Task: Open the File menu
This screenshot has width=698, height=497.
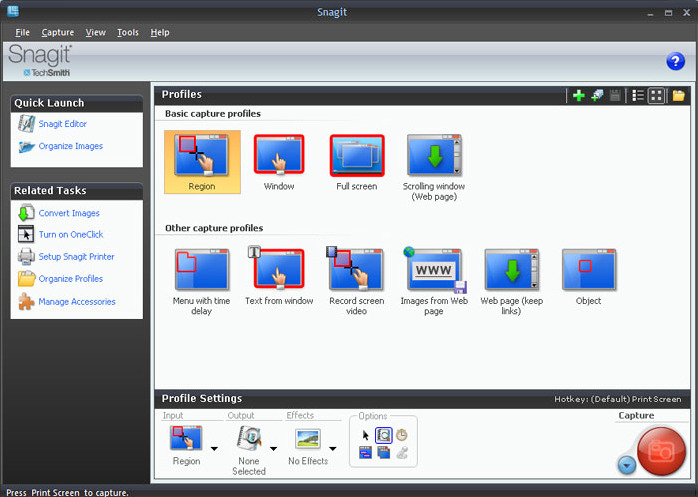Action: coord(22,33)
